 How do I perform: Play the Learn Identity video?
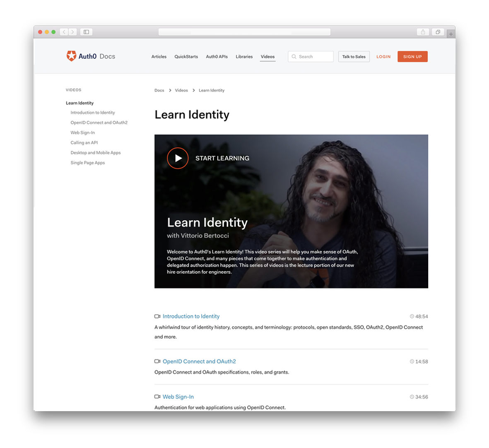coord(178,158)
